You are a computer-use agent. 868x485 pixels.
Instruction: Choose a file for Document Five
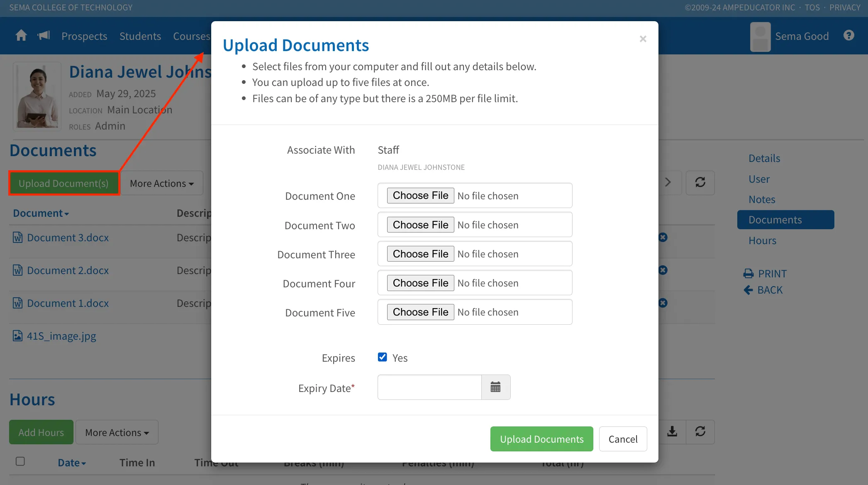tap(420, 312)
